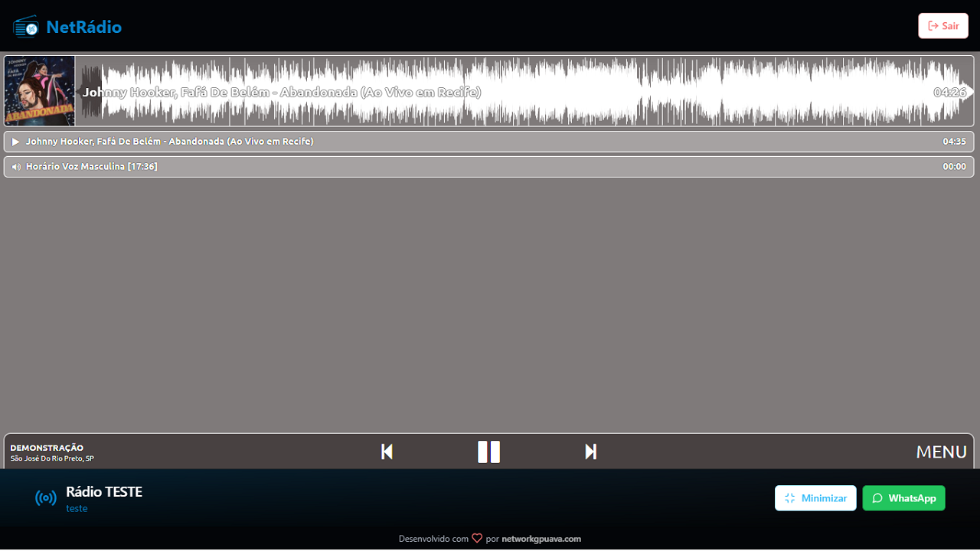The image size is (980, 551).
Task: Select the DEMONSTRAÇÃO station label
Action: click(46, 448)
